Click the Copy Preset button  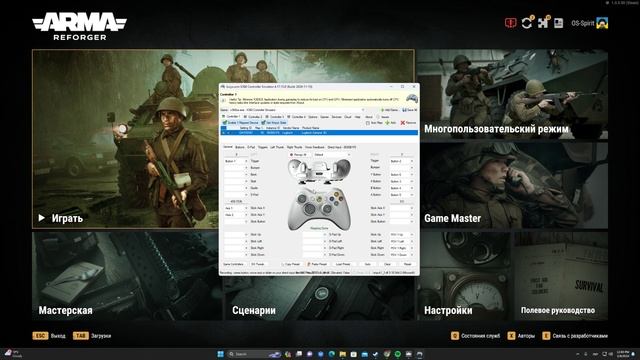pos(292,264)
